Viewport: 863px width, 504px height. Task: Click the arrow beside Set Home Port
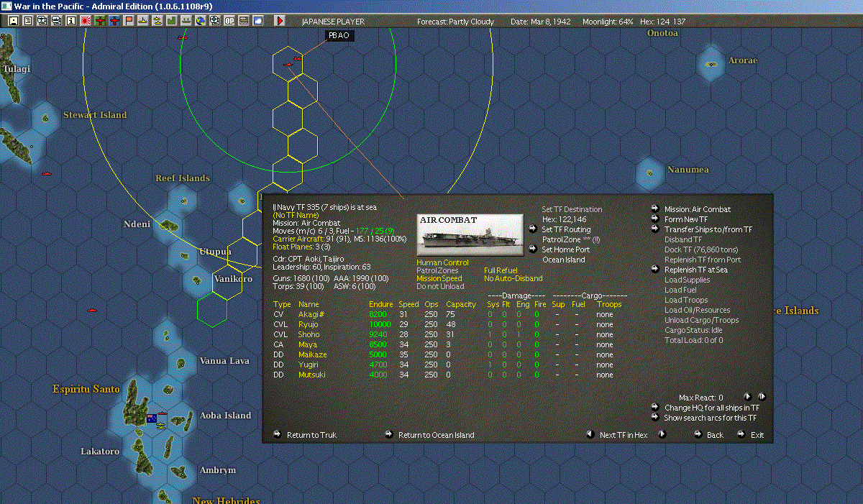coord(532,249)
